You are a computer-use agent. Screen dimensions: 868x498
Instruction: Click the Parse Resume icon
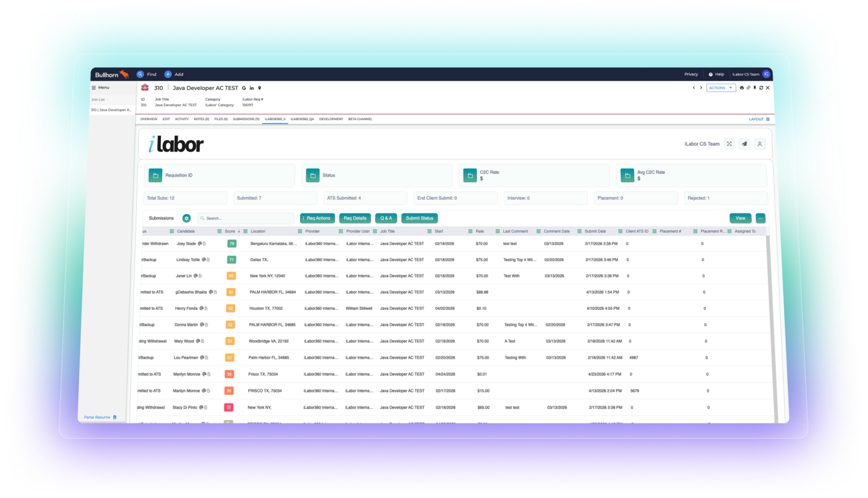115,417
